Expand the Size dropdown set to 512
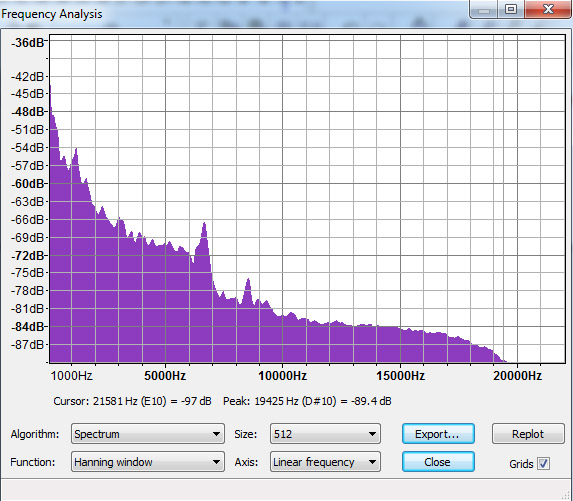The height and width of the screenshot is (501, 573). [x=325, y=434]
